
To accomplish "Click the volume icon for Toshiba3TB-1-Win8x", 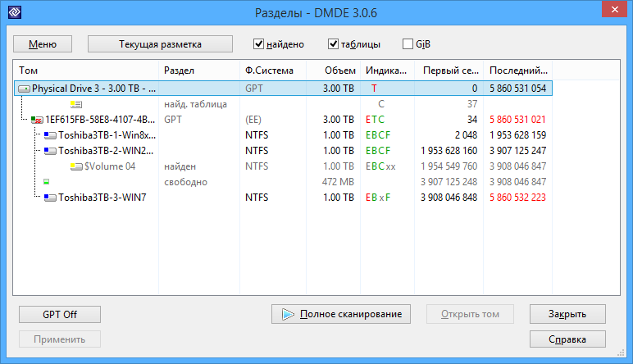I will click(x=50, y=135).
